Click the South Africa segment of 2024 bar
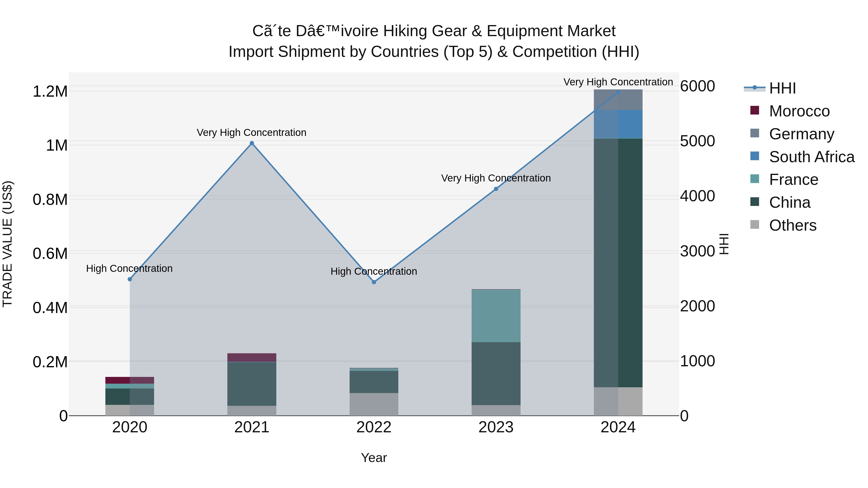 point(618,124)
